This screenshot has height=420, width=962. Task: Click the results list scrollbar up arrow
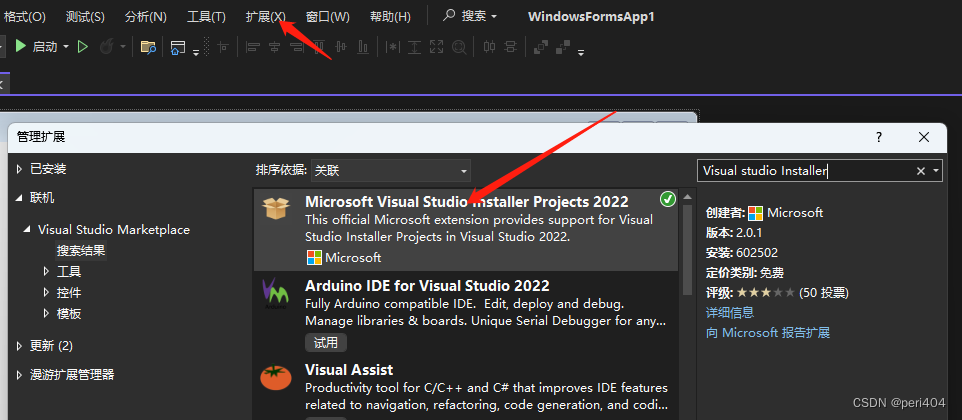(x=688, y=197)
